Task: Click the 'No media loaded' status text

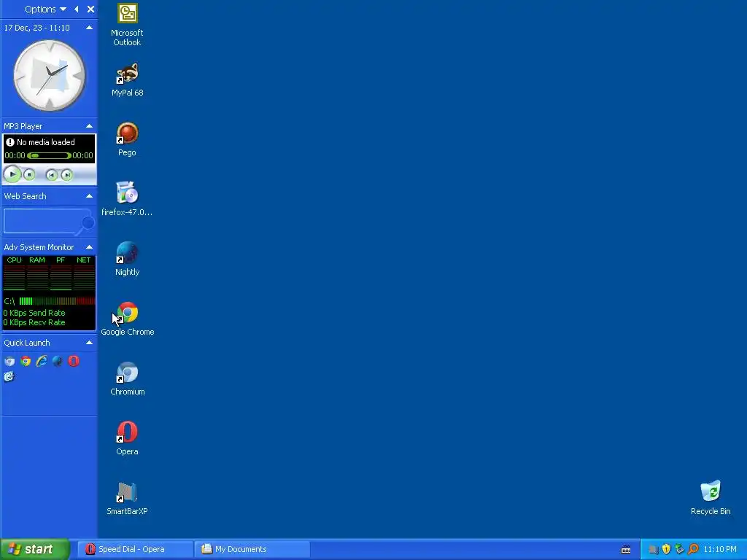Action: point(46,142)
